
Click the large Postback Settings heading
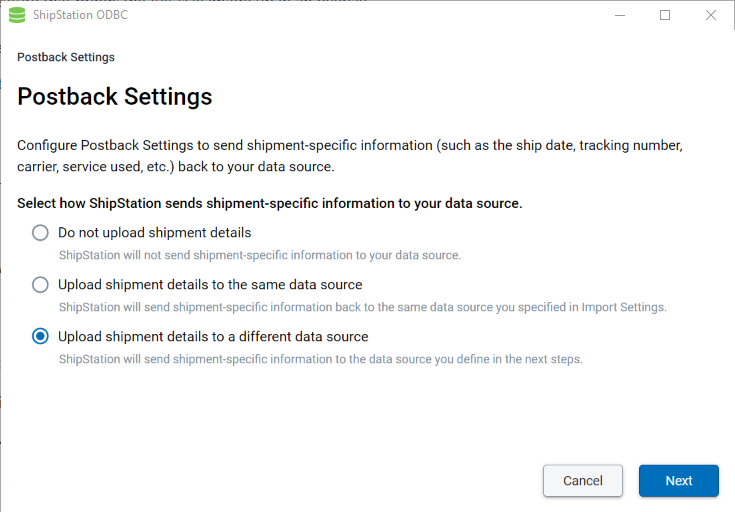point(115,97)
